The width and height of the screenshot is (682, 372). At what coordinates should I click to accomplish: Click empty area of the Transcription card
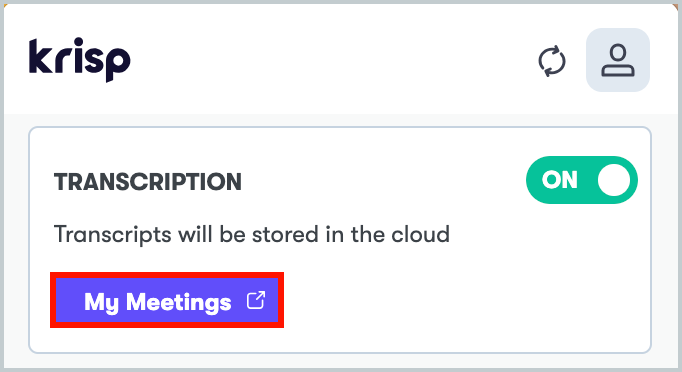457,300
